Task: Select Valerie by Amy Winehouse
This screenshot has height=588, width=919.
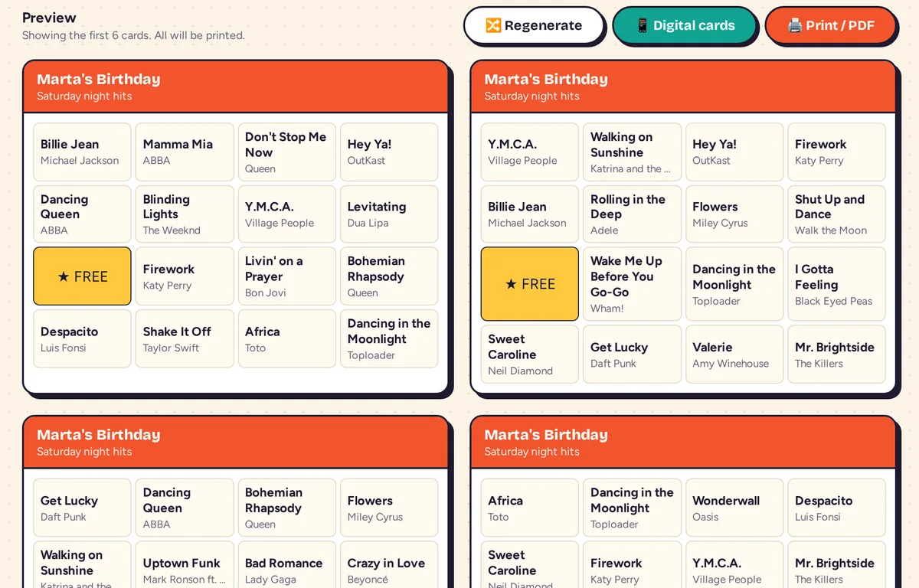Action: [x=734, y=354]
